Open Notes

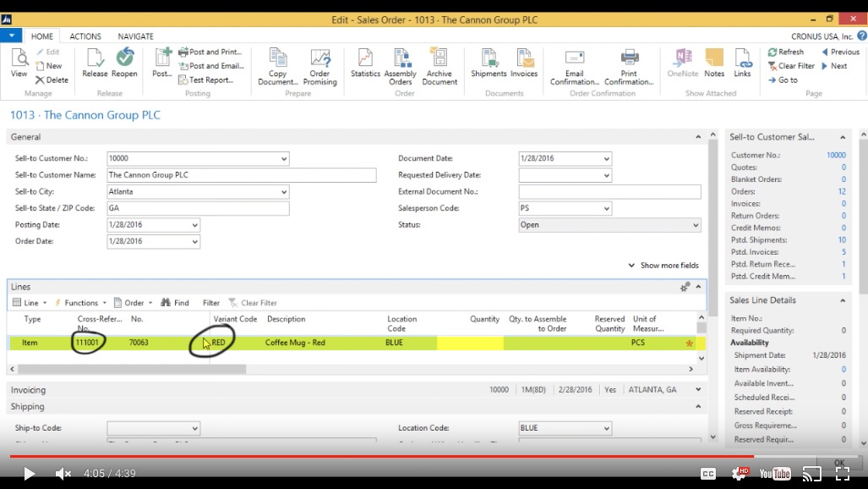(x=714, y=63)
